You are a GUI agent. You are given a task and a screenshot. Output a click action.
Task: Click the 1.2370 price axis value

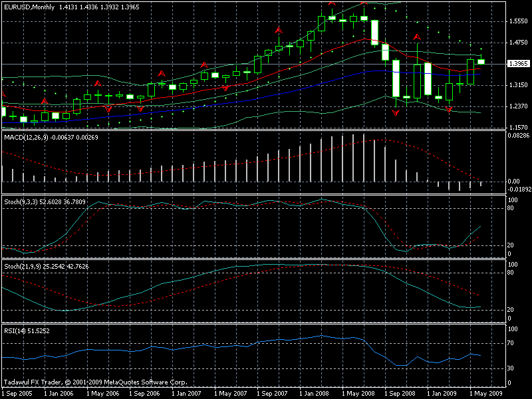519,106
